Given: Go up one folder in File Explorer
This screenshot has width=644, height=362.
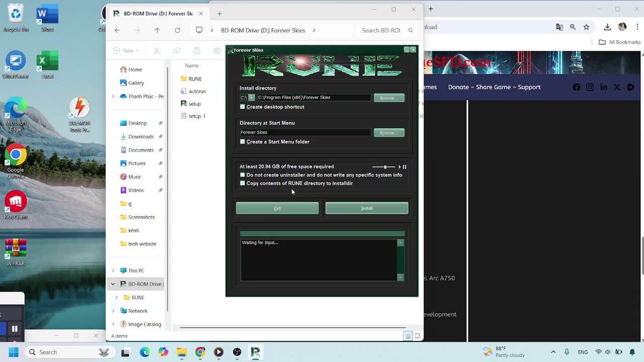Looking at the screenshot, I should [157, 30].
